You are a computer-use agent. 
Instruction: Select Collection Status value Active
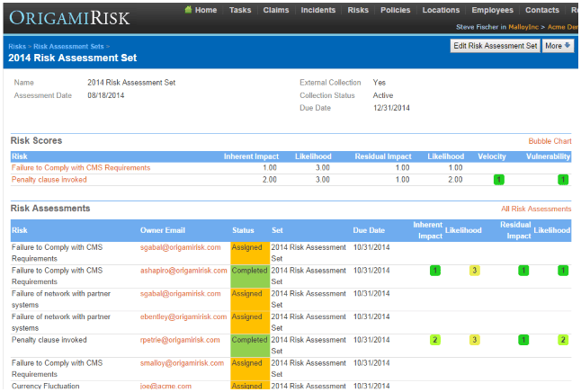click(x=383, y=95)
